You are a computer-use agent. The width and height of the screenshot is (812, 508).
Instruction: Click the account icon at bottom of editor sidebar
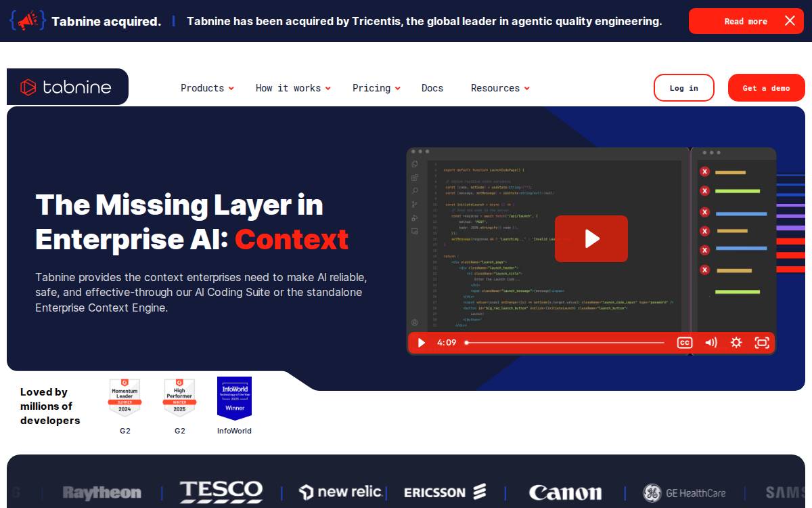coord(415,322)
